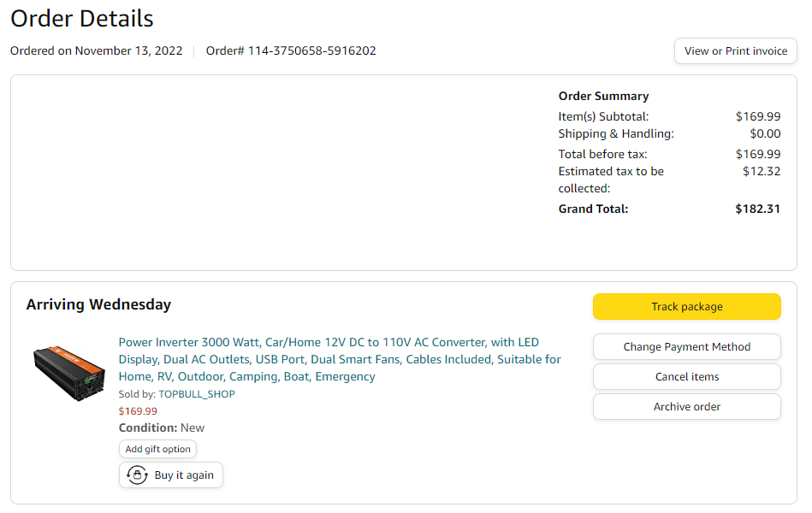This screenshot has height=513, width=812.
Task: Click Archive order button
Action: point(686,407)
